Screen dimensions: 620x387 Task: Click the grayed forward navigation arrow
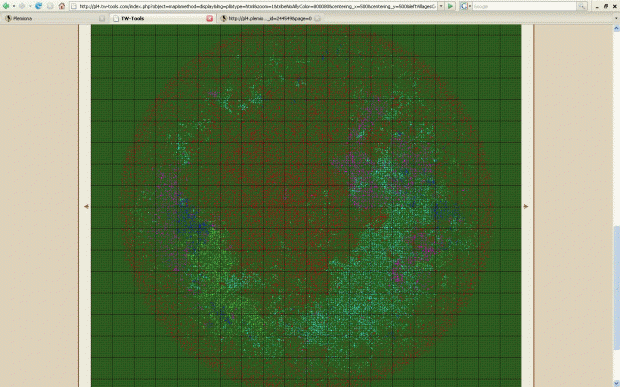coord(22,6)
